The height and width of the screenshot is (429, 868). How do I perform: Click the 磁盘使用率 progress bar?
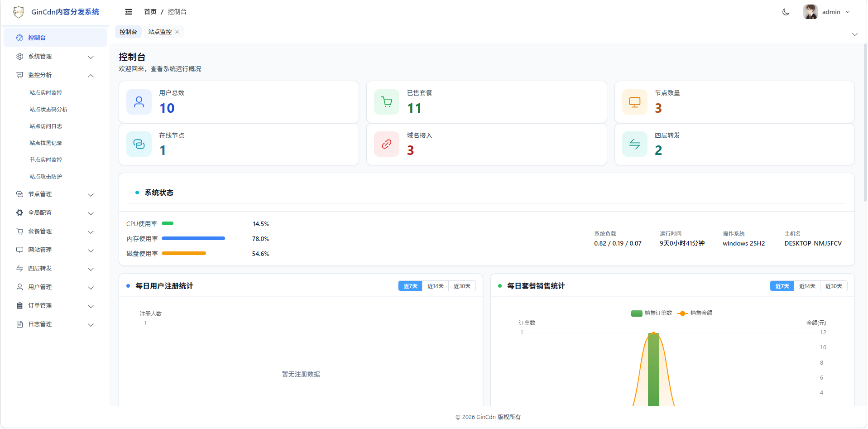click(x=184, y=253)
